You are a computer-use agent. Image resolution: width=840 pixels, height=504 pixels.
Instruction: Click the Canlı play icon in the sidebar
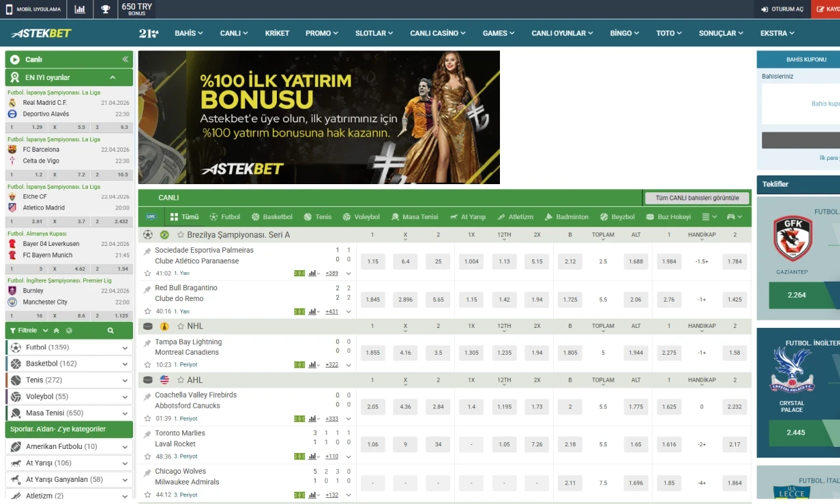tap(15, 60)
